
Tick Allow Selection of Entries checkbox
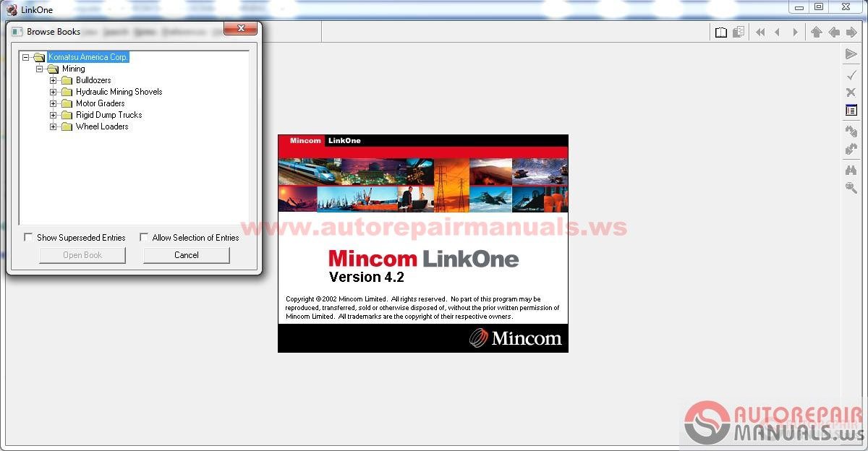tap(144, 237)
